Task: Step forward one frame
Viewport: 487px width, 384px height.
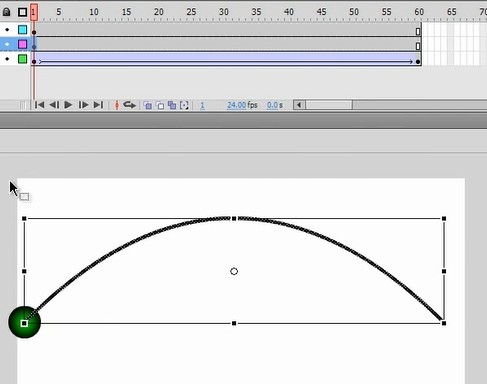Action: coord(83,105)
